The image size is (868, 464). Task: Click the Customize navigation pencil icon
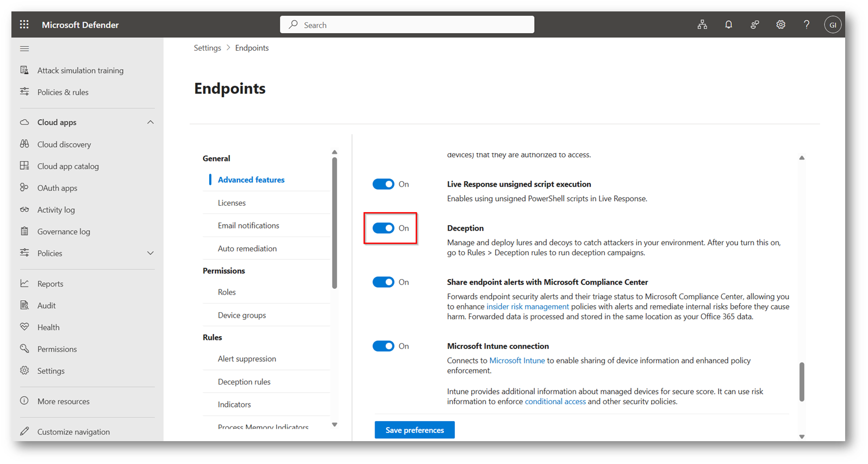(24, 431)
